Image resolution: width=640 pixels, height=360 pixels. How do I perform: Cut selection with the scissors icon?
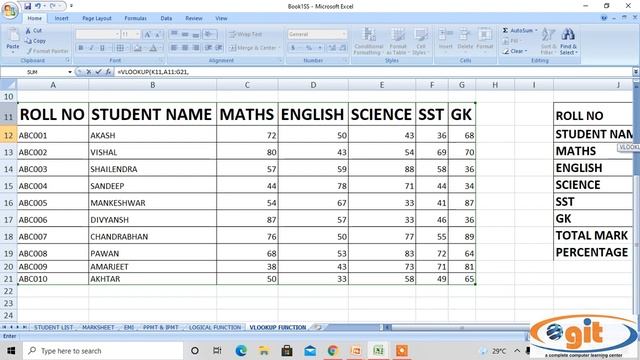(x=28, y=31)
